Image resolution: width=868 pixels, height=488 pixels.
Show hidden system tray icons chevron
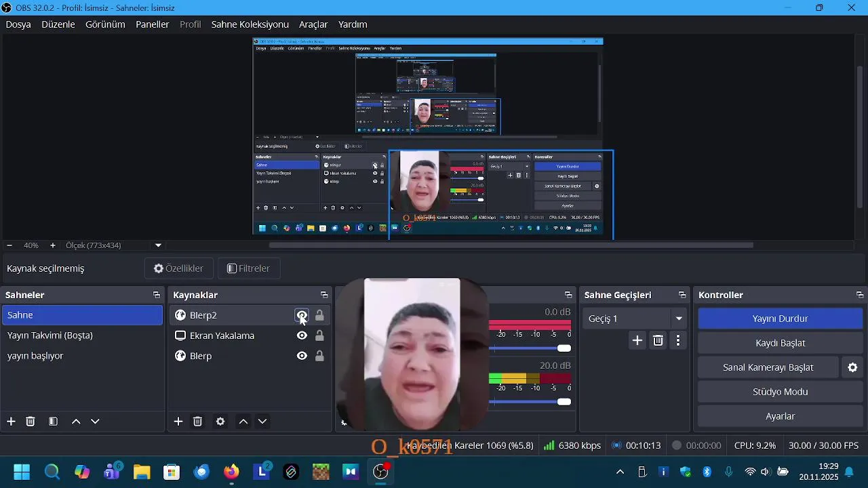coord(620,472)
